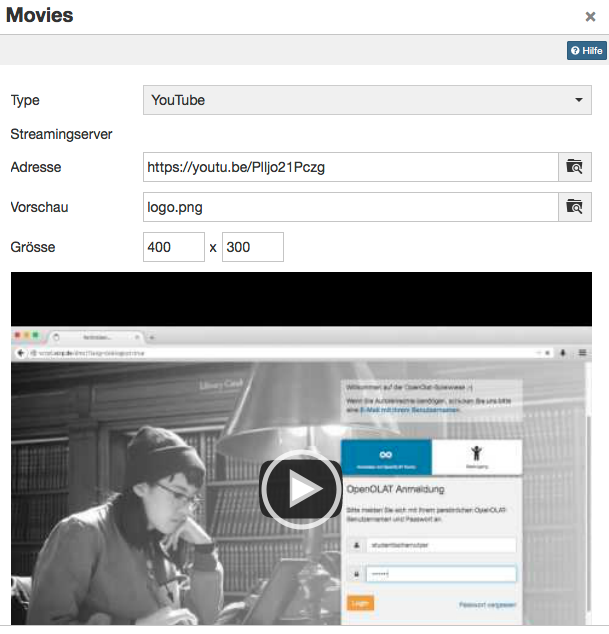This screenshot has height=634, width=609.
Task: Click into the Adresse URL input field
Action: (350, 167)
